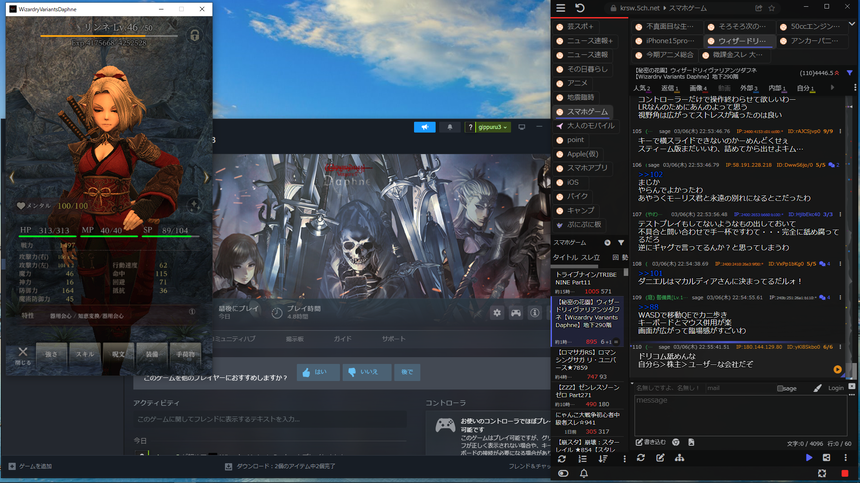
Task: Open the 装備 equipment button in the game
Action: (152, 354)
